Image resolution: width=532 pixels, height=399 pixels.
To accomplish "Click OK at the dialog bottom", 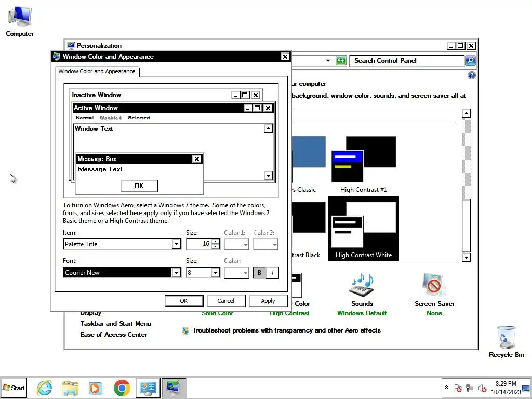I will point(183,301).
